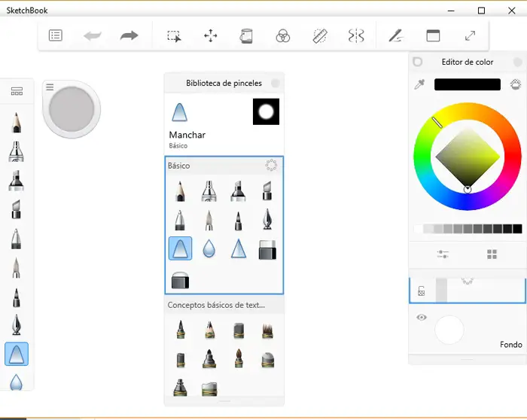Viewport: 527px width, 420px height.
Task: Select pencil brush in Básico set
Action: tap(180, 191)
